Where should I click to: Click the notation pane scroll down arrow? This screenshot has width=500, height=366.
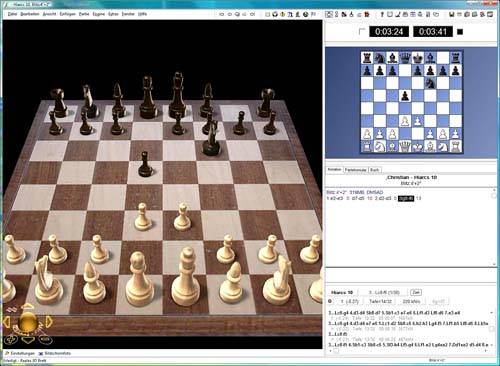pyautogui.click(x=494, y=264)
